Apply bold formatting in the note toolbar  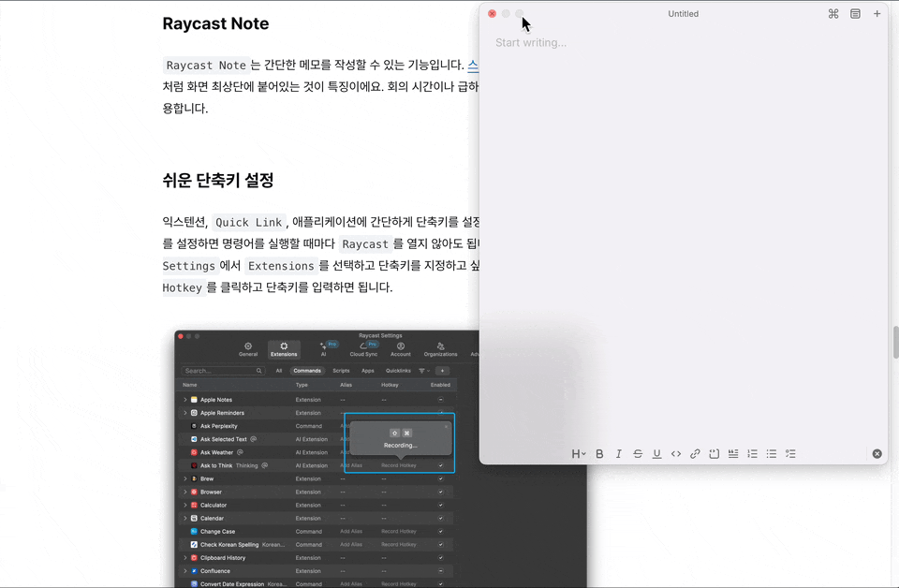[599, 454]
